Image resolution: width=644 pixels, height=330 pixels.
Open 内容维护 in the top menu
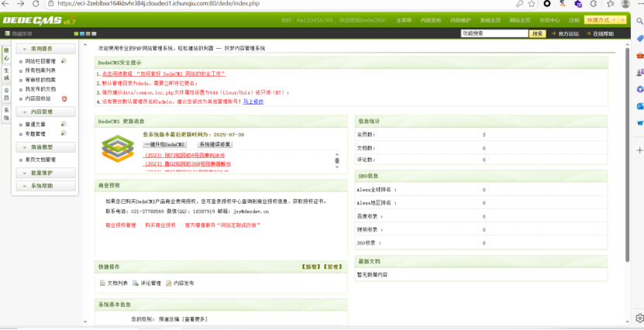(x=461, y=20)
